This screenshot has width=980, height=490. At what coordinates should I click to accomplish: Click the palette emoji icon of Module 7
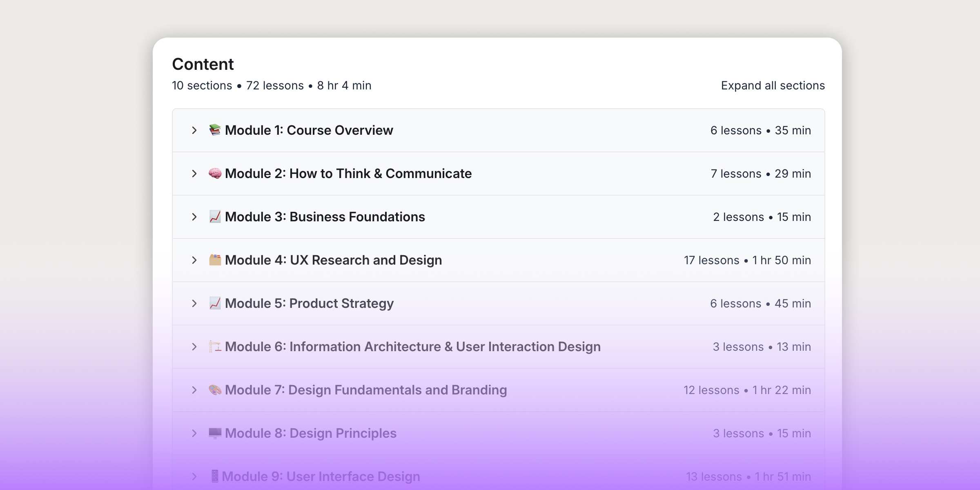point(215,390)
